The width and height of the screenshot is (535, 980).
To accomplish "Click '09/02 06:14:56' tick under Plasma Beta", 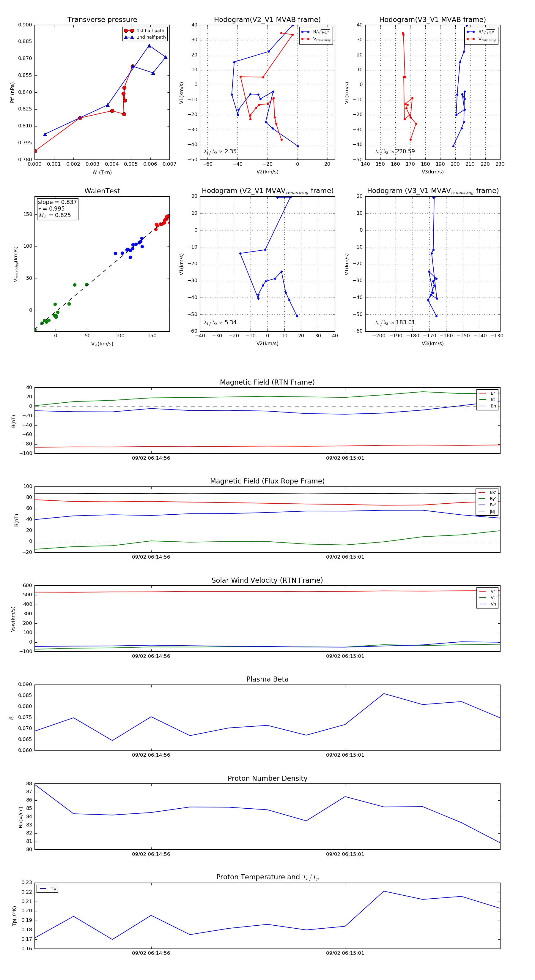I will [x=151, y=755].
